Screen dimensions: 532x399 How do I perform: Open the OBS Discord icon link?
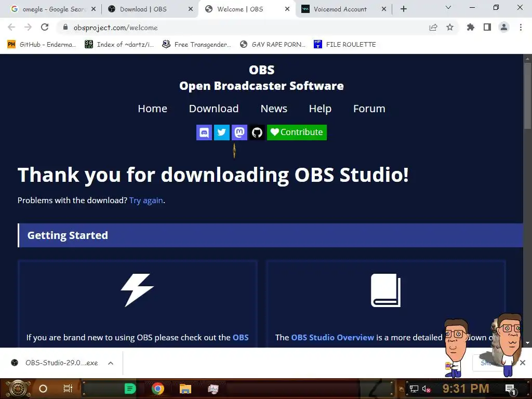click(204, 132)
